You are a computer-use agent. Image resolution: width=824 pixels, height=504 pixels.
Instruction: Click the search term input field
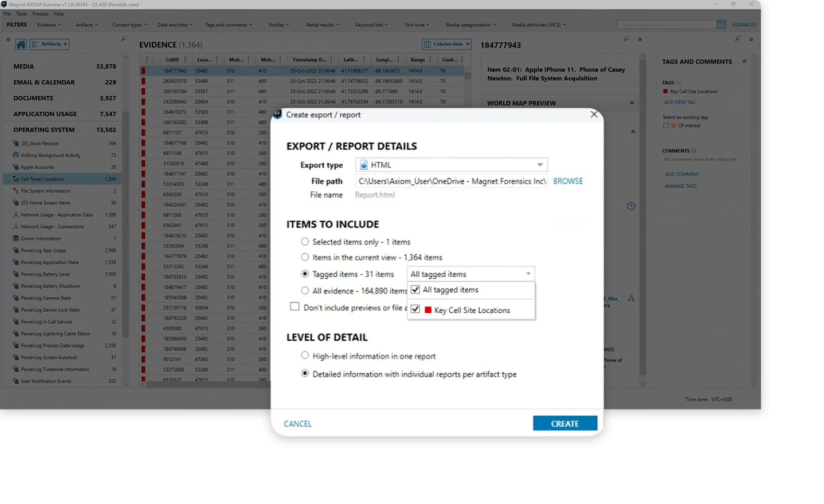[667, 25]
